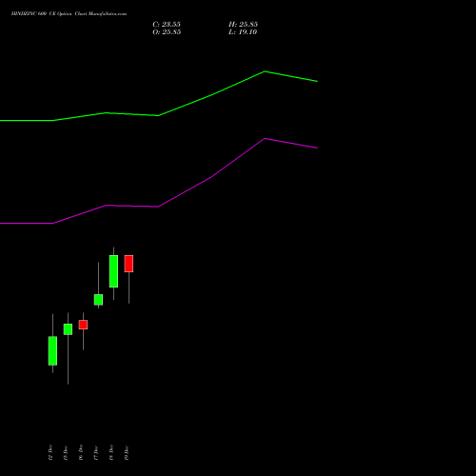Image resolution: width=476 pixels, height=476 pixels.
Task: Select the green candlestick for 15 Dec
Action: coord(68,329)
